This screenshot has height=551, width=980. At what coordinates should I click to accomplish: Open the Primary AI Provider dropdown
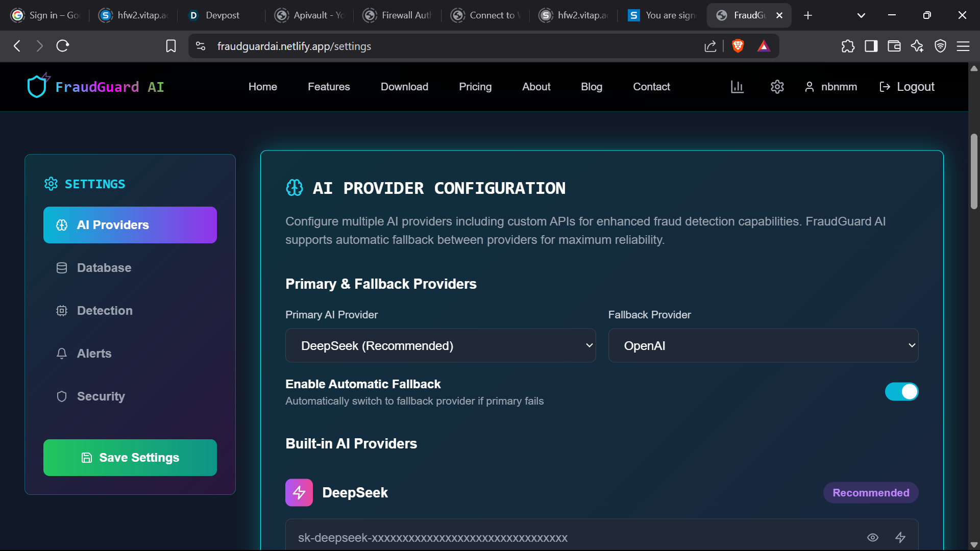(440, 345)
